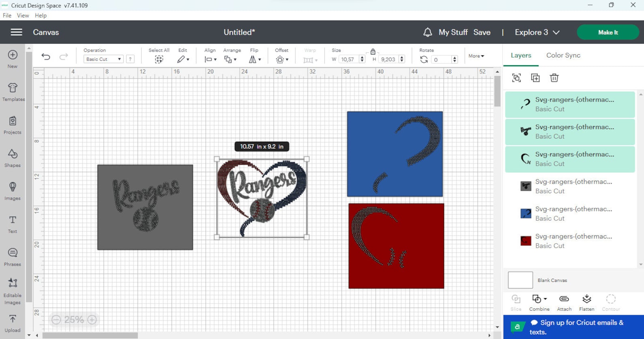Delete selected layers with trash icon
Image resolution: width=644 pixels, height=339 pixels.
pyautogui.click(x=554, y=78)
